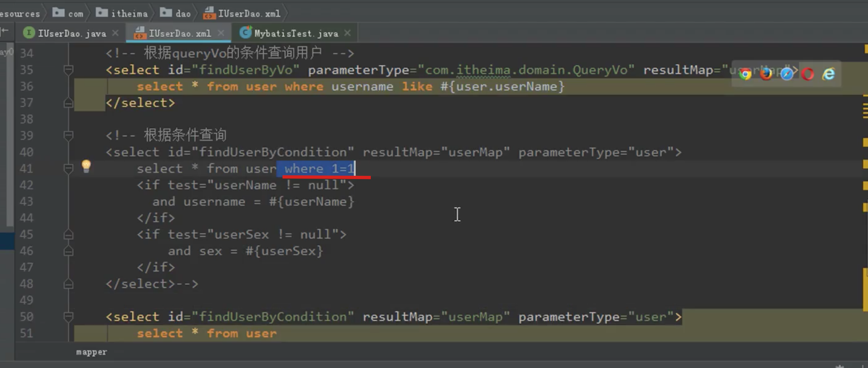Collapse fold marker at line 50
868x368 pixels.
[69, 317]
